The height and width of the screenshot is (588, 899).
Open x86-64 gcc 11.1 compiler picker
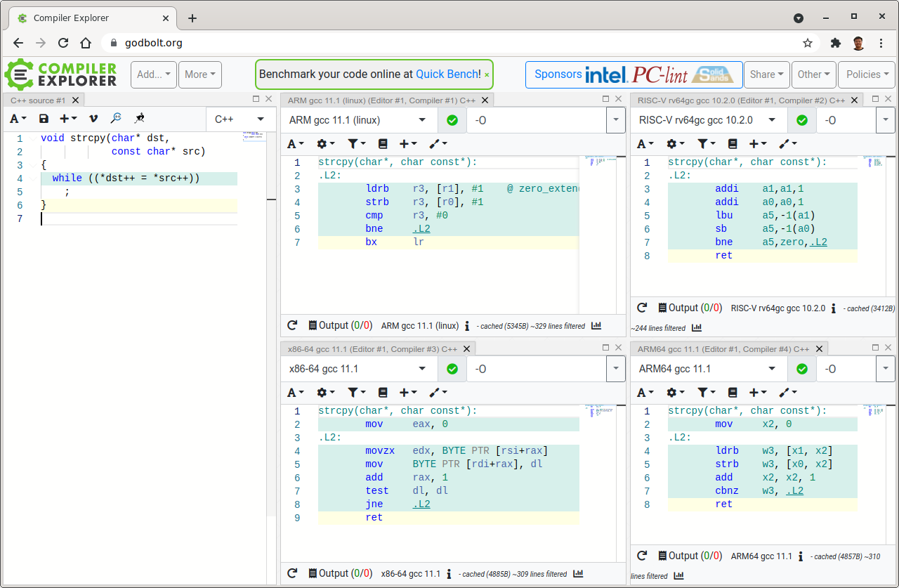click(x=359, y=369)
